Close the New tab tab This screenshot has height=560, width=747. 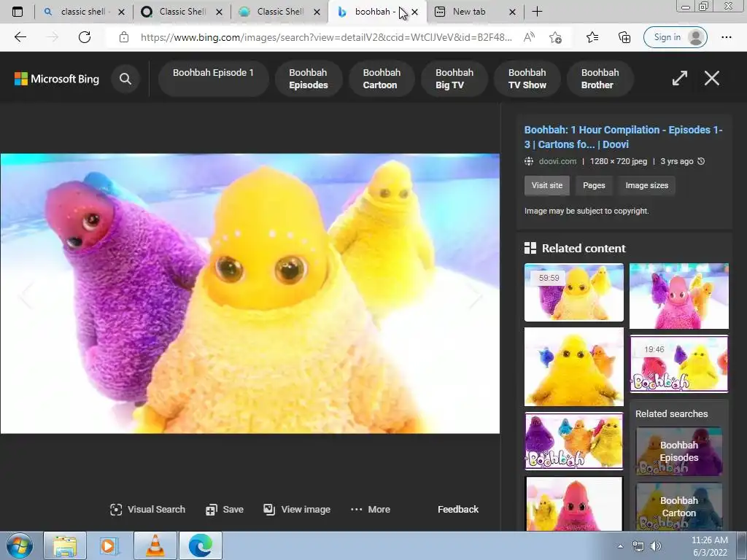point(512,12)
